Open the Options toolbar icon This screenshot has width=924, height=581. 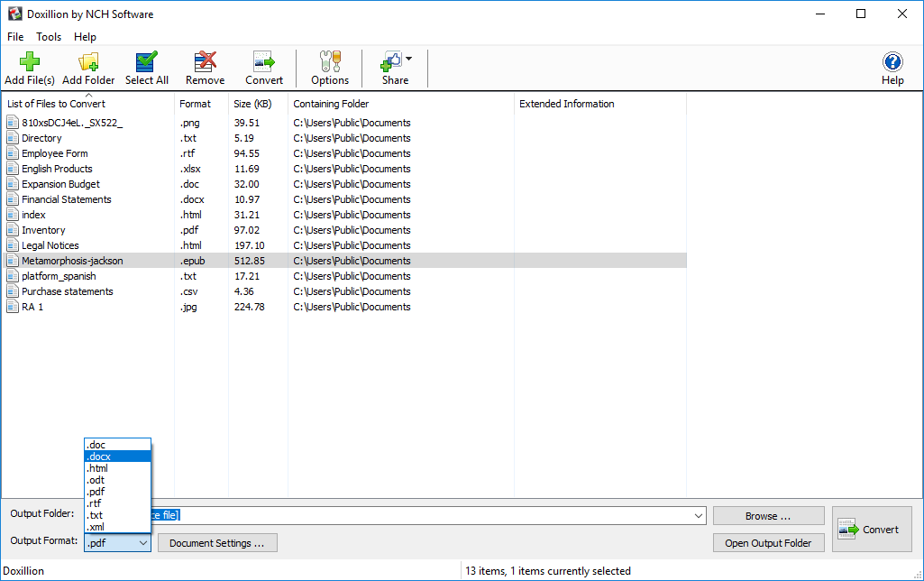click(330, 61)
